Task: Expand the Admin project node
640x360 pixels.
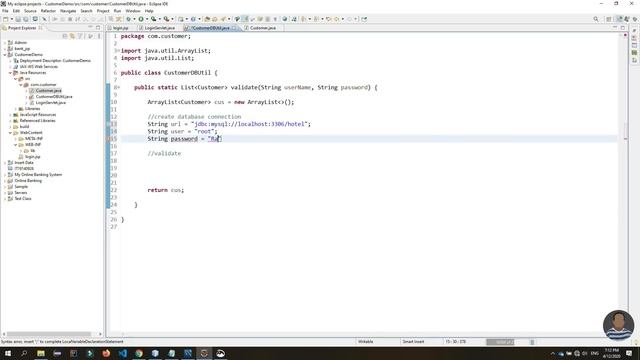Action: (5, 42)
